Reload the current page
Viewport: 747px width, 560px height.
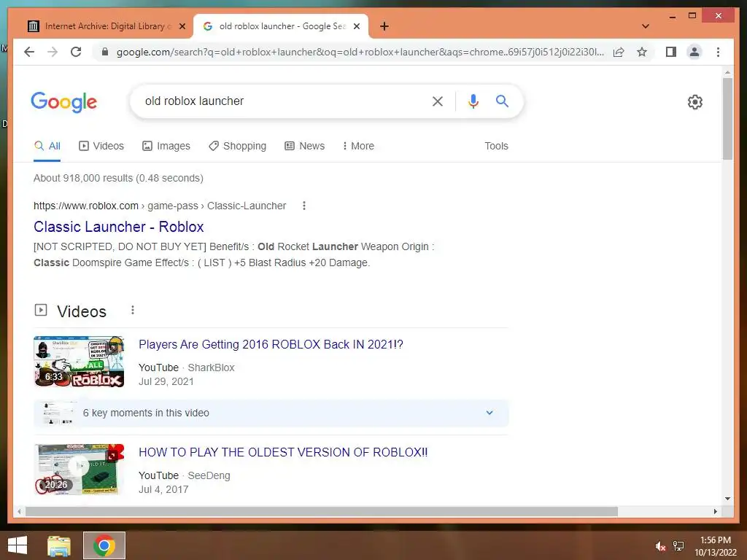click(76, 52)
